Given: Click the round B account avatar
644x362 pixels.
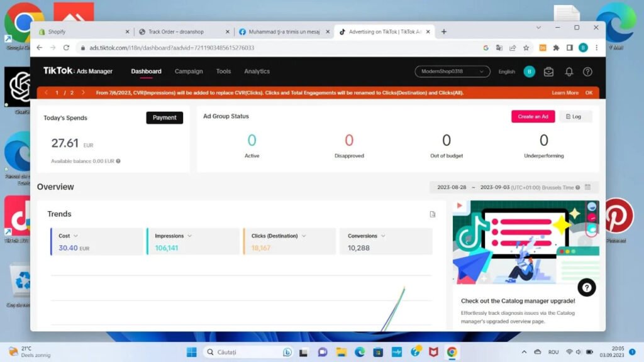Looking at the screenshot, I should 529,72.
